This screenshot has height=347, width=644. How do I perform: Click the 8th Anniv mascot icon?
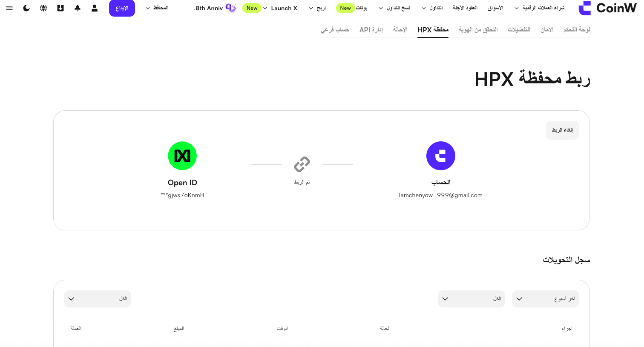coord(231,8)
